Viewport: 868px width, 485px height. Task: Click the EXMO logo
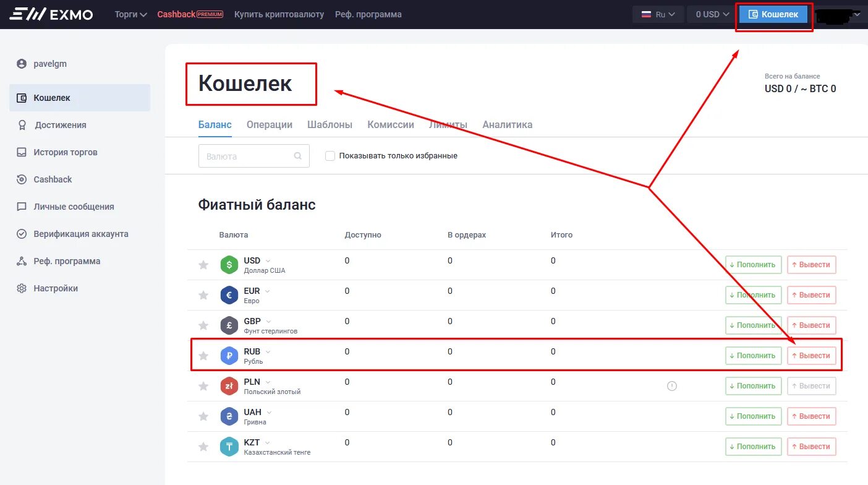point(50,14)
